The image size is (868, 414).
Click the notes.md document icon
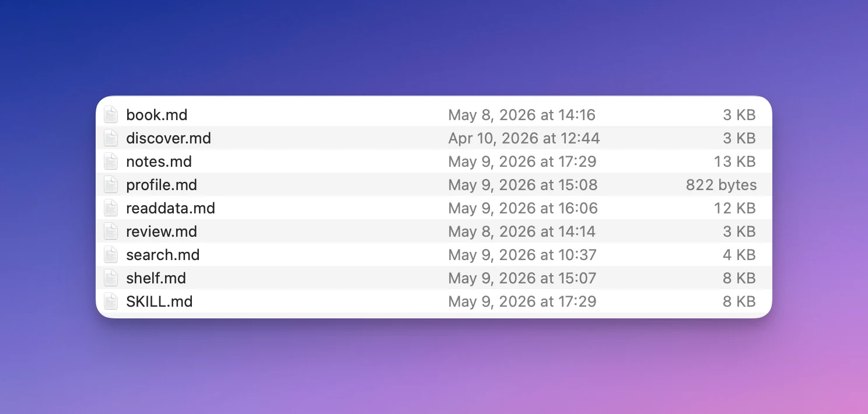point(111,162)
